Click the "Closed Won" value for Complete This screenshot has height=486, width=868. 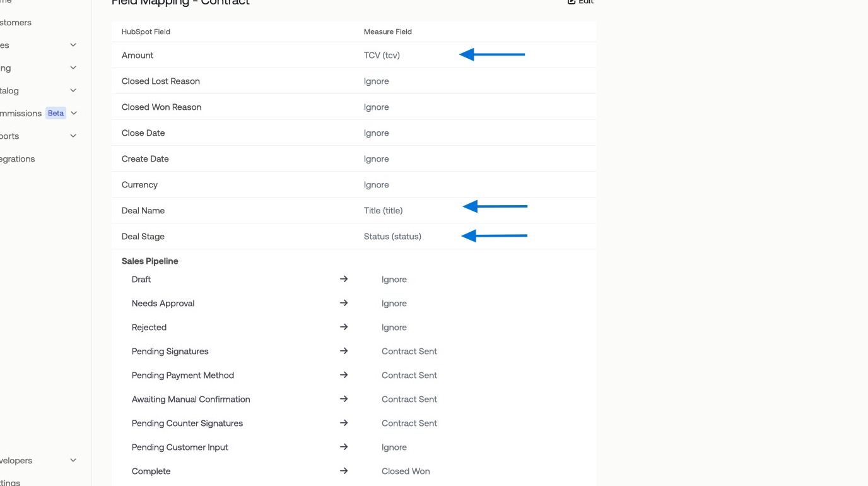406,471
